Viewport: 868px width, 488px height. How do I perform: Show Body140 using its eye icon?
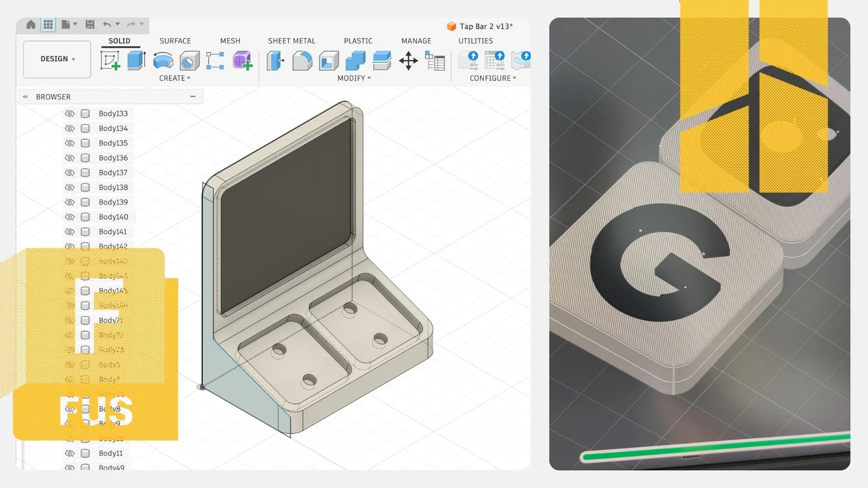[x=69, y=217]
